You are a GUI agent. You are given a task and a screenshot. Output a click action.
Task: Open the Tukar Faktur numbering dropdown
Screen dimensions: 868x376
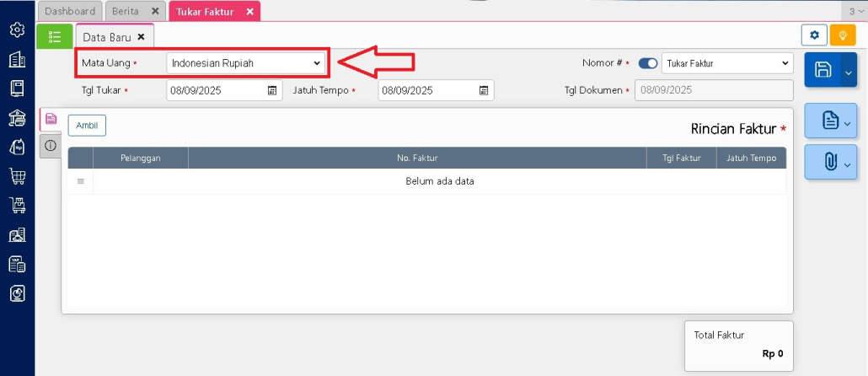726,63
